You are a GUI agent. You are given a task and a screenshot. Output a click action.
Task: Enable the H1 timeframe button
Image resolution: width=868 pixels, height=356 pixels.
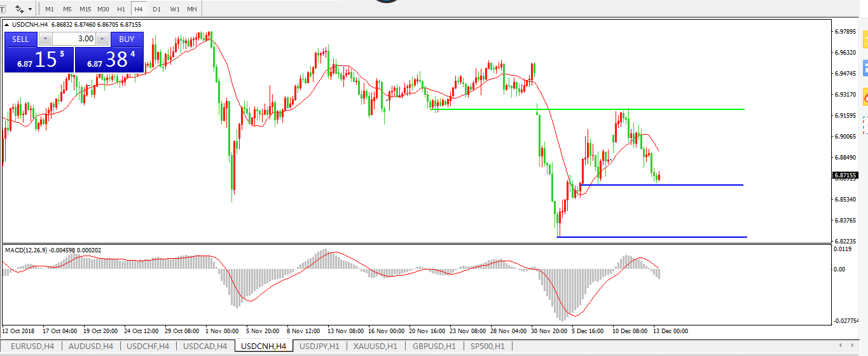121,10
